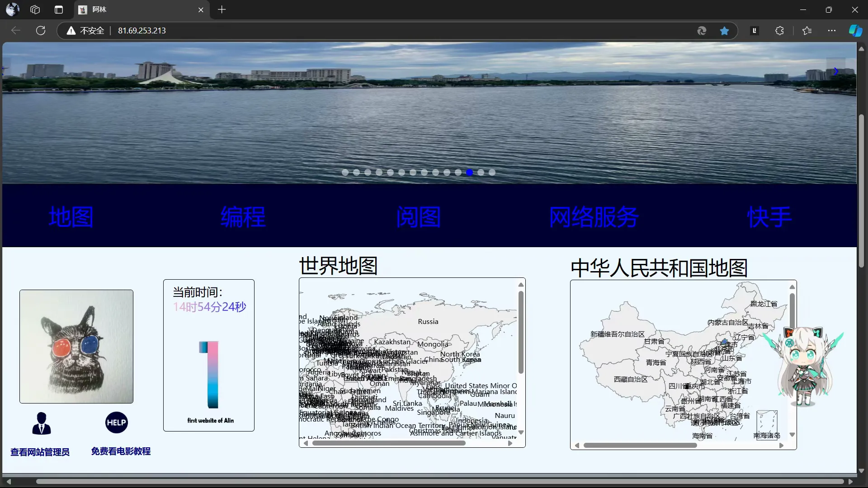The width and height of the screenshot is (868, 488).
Task: Open the favorites list icon
Action: pos(807,31)
